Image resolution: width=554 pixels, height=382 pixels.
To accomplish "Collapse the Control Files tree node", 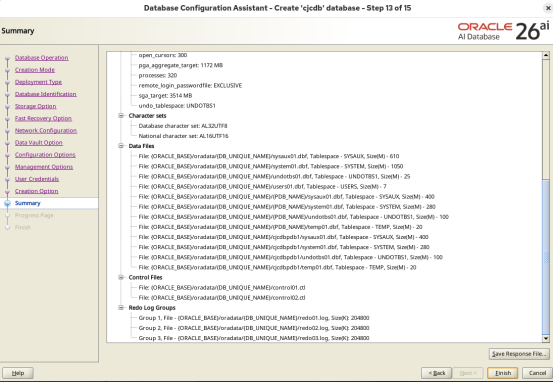I will tap(121, 277).
